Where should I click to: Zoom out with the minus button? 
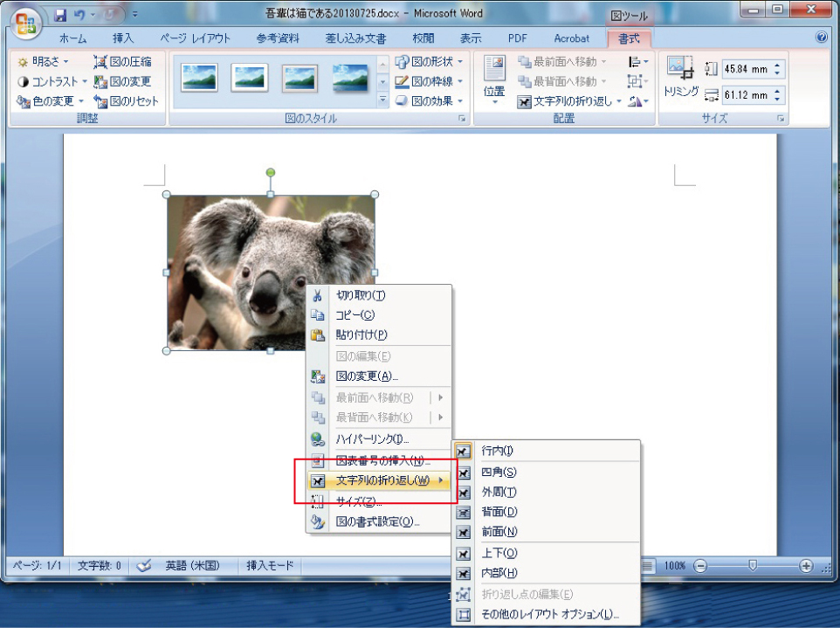[x=700, y=566]
